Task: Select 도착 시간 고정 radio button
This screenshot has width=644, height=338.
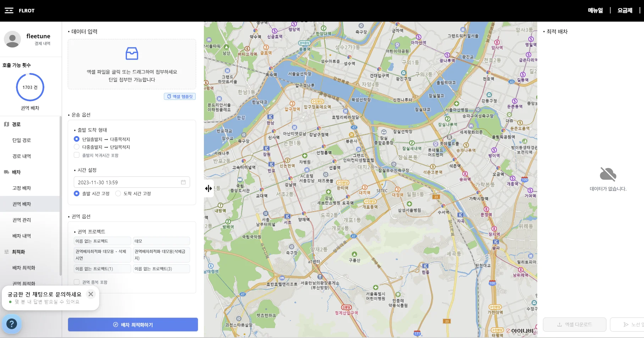Action: tap(118, 193)
